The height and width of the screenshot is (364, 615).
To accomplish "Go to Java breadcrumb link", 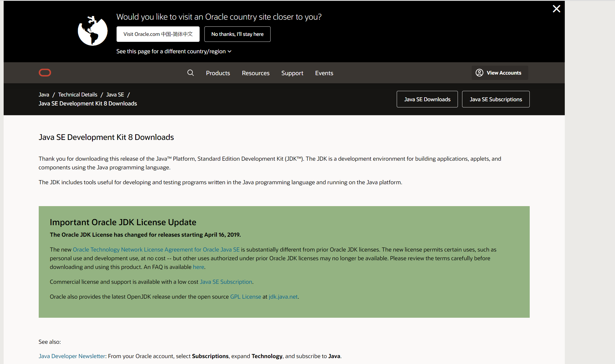I will tap(44, 95).
